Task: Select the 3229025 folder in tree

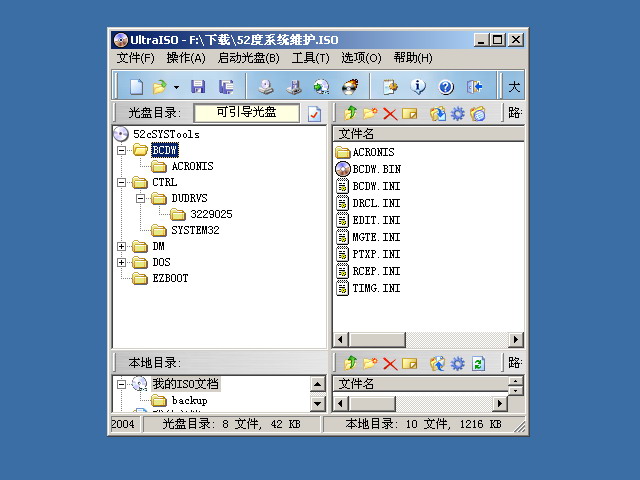Action: click(211, 214)
